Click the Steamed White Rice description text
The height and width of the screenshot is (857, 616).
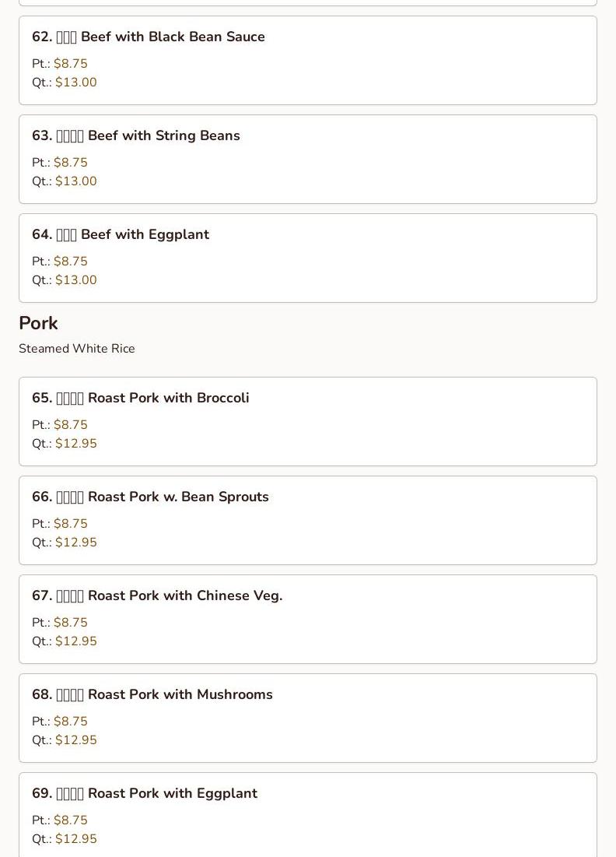click(x=77, y=349)
